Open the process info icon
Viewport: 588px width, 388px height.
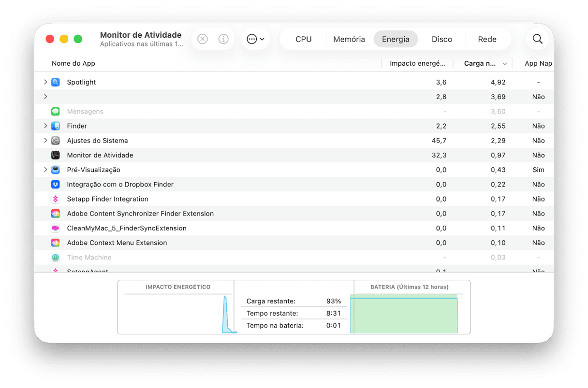tap(223, 39)
